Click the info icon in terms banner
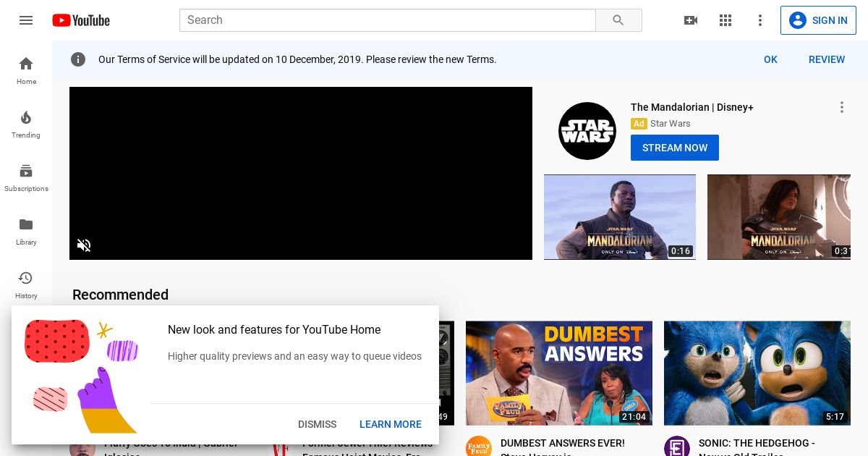The width and height of the screenshot is (868, 456). coord(78,59)
